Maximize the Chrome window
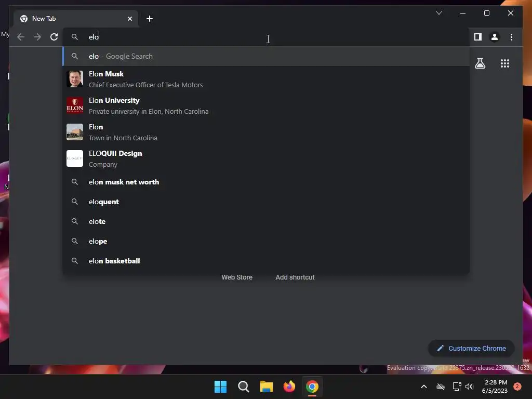 click(x=486, y=13)
